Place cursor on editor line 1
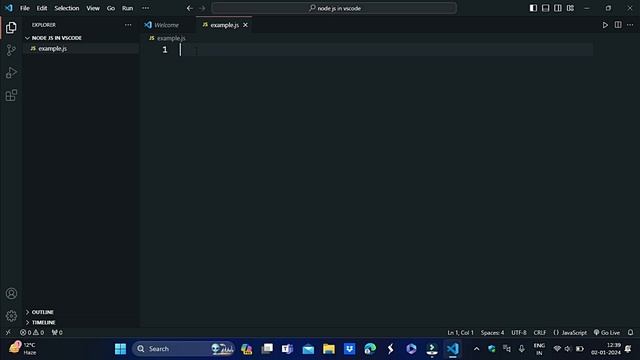The height and width of the screenshot is (360, 640). coord(386,50)
